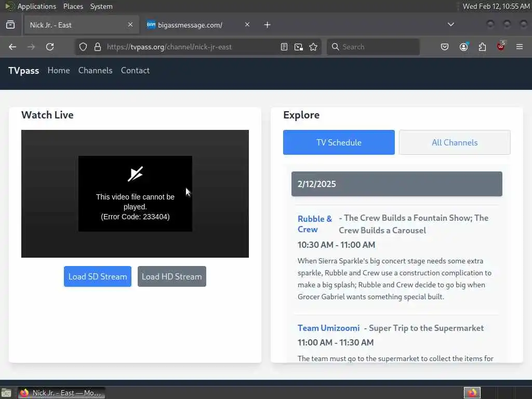532x399 pixels.
Task: Open the Rubble & Crew show link
Action: click(x=314, y=224)
